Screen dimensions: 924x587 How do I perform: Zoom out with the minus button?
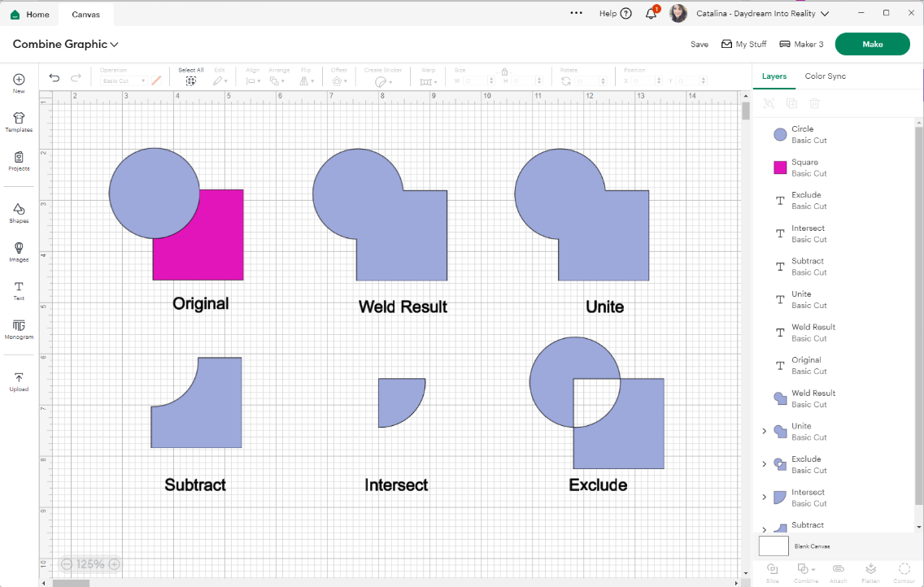67,564
